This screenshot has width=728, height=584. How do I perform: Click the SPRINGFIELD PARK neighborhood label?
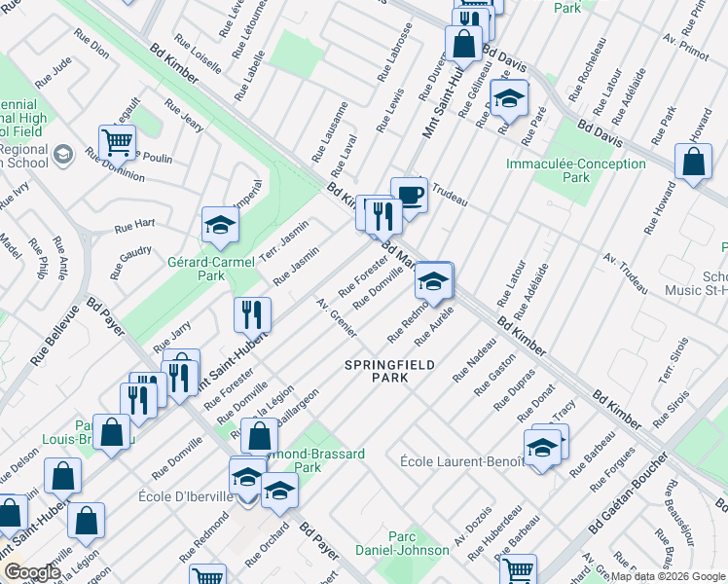tap(390, 372)
